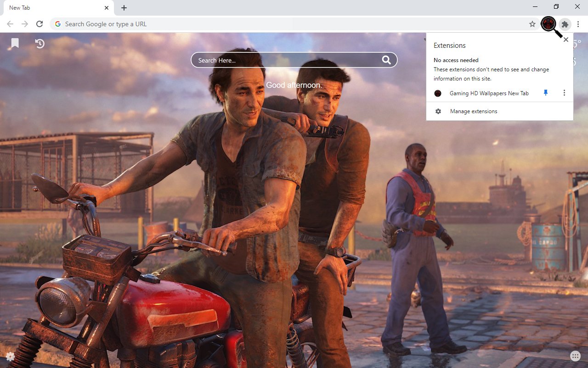Open the Extensions puzzle piece menu
Image resolution: width=588 pixels, height=368 pixels.
(x=565, y=24)
